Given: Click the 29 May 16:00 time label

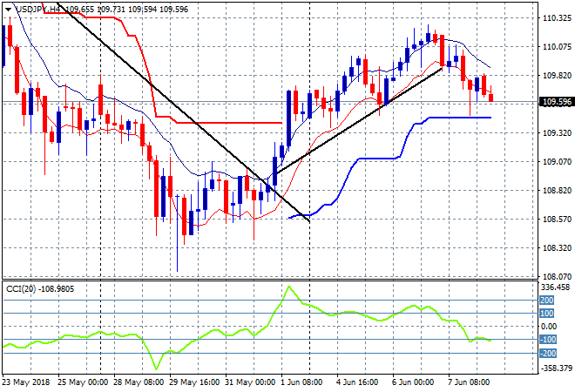Looking at the screenshot, I should coord(194,382).
